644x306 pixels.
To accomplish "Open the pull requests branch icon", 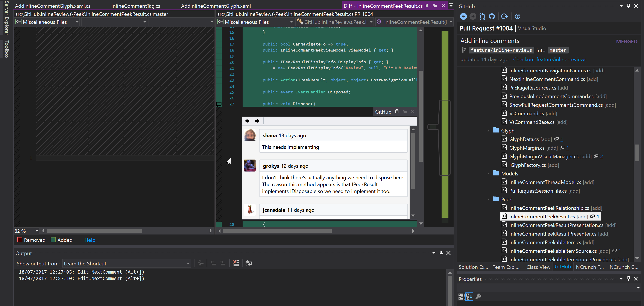I will (482, 16).
